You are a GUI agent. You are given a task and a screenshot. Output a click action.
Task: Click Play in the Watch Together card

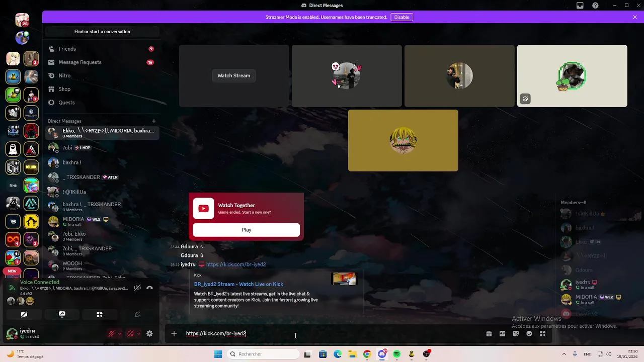click(246, 230)
